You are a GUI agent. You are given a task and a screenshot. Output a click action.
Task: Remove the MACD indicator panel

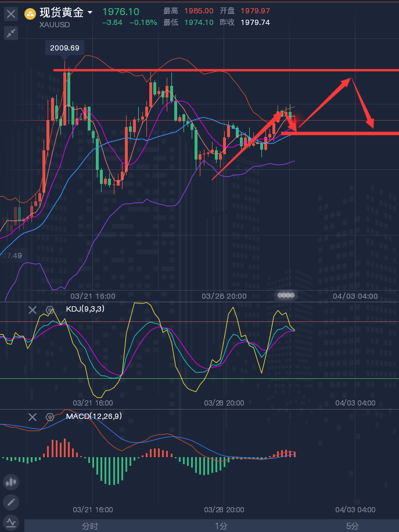pyautogui.click(x=33, y=417)
